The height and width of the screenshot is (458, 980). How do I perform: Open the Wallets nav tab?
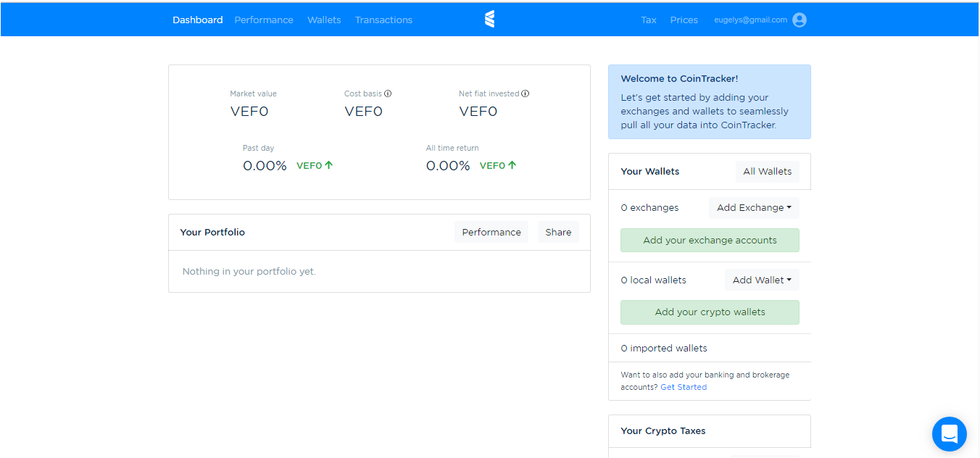[x=324, y=20]
